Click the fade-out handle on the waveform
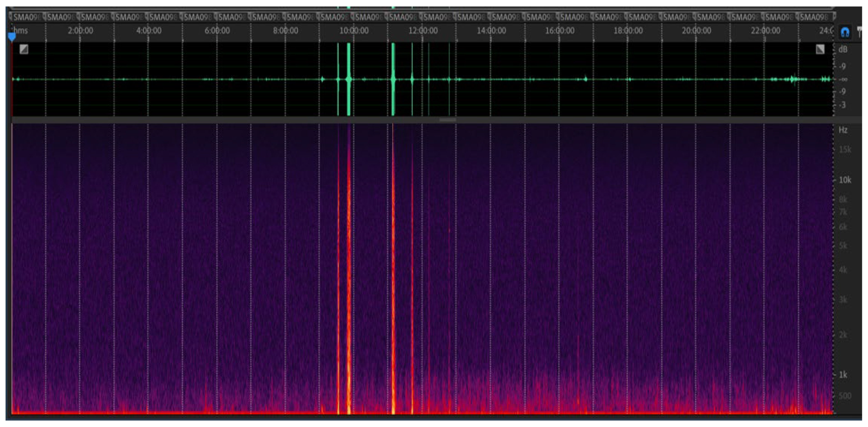 (820, 50)
